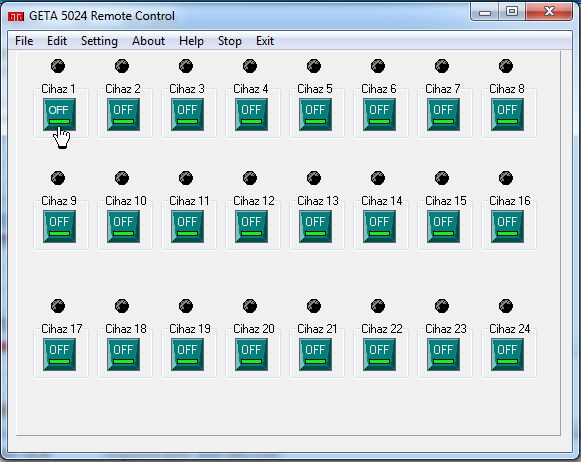The height and width of the screenshot is (462, 581).
Task: Switch on Cihaz 5 device button
Action: 315,114
